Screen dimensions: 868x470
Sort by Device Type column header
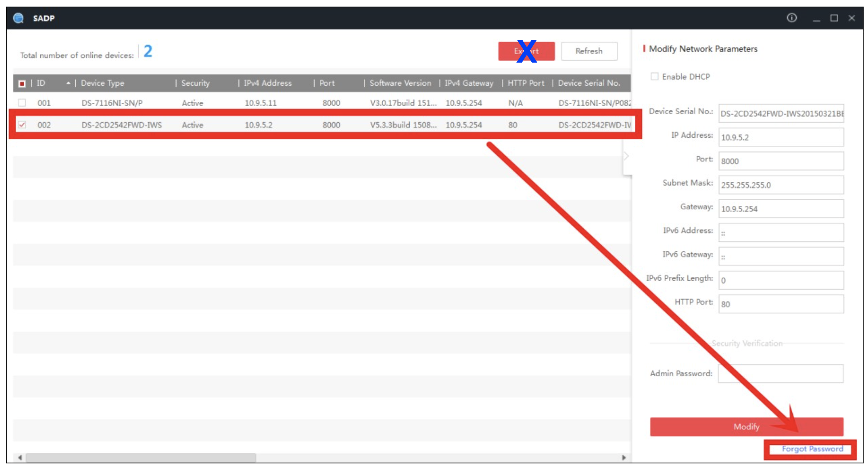pyautogui.click(x=103, y=83)
